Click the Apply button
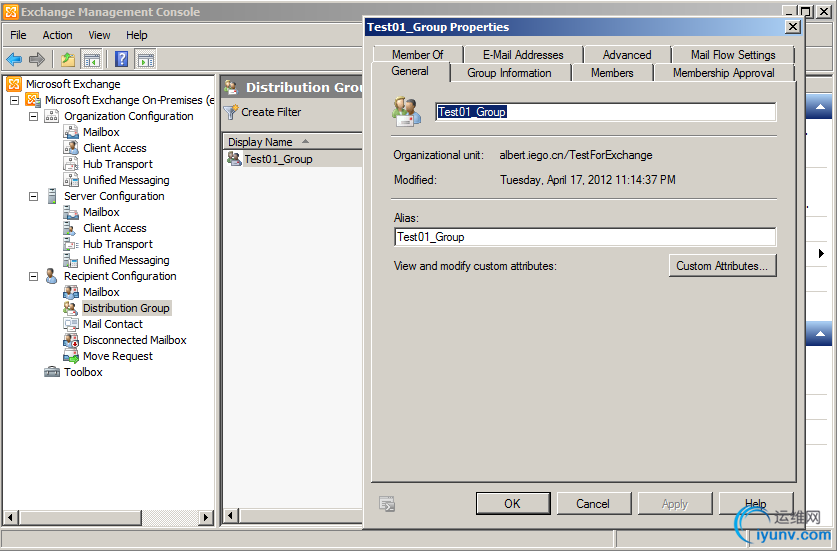This screenshot has height=551, width=837. (675, 503)
